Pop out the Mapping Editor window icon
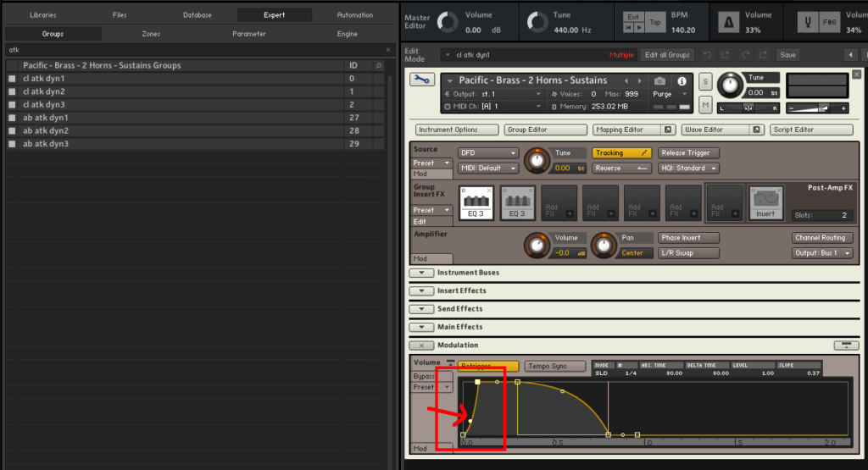The image size is (868, 470). pos(668,130)
